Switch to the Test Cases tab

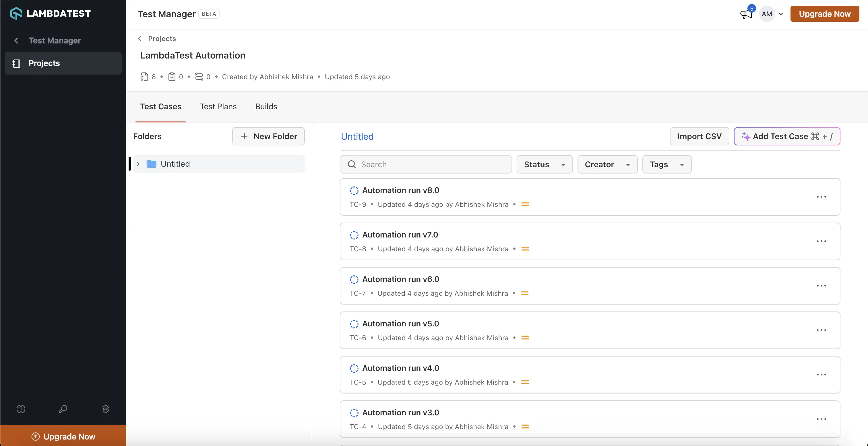(x=161, y=107)
